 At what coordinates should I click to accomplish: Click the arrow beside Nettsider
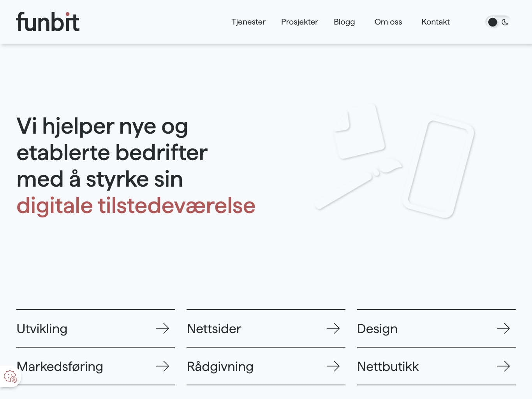pyautogui.click(x=333, y=328)
